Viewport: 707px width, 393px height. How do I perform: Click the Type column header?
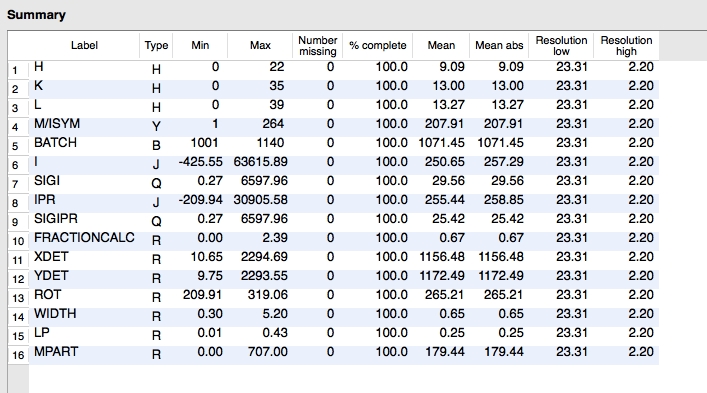156,46
